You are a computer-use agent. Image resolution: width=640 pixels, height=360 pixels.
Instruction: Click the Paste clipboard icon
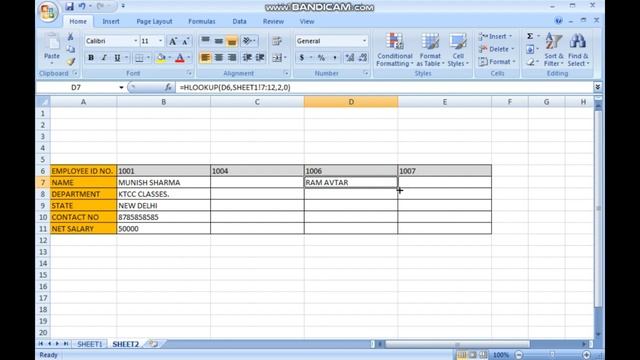pyautogui.click(x=52, y=42)
